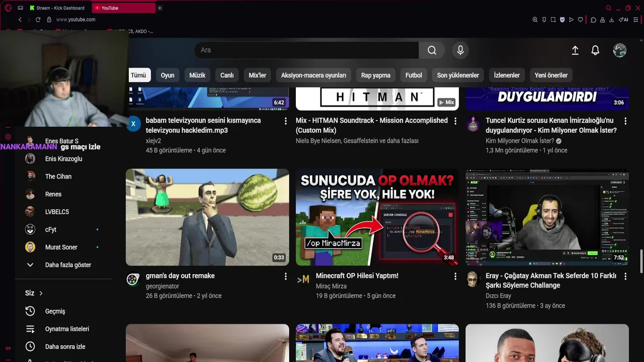
Task: Select the Mix'ler filter chip
Action: coord(258,75)
